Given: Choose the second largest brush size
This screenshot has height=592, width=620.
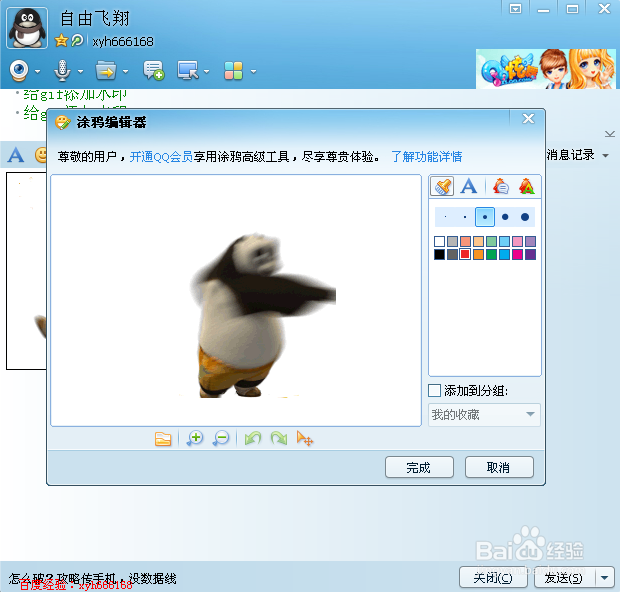Looking at the screenshot, I should click(505, 217).
